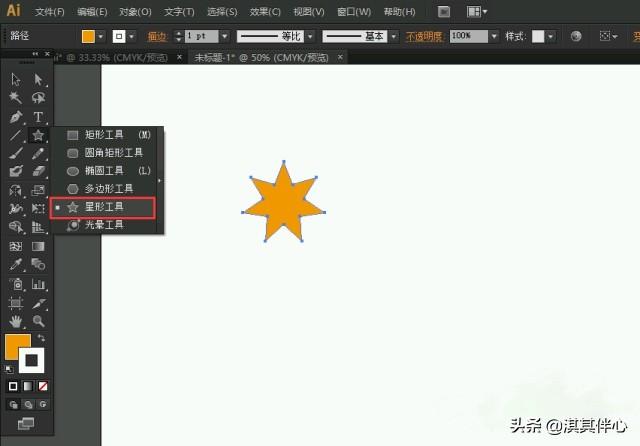Select the Hand tool
The width and height of the screenshot is (640, 446).
[16, 321]
